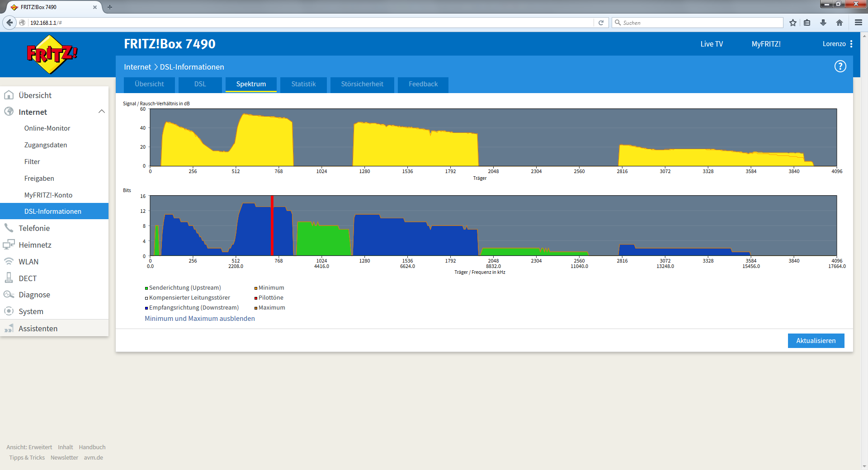The width and height of the screenshot is (868, 470).
Task: Click the browser bookmark star icon
Action: coord(793,23)
